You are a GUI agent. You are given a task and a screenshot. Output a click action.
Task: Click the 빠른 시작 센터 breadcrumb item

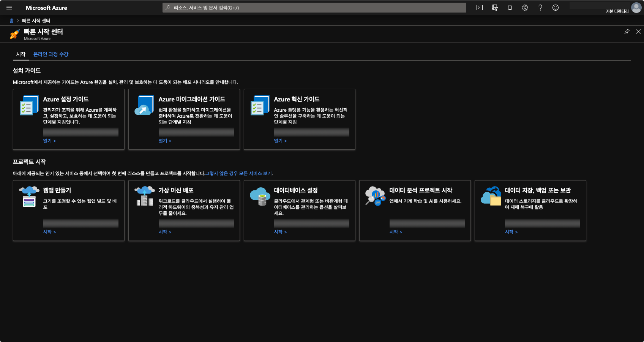[36, 21]
